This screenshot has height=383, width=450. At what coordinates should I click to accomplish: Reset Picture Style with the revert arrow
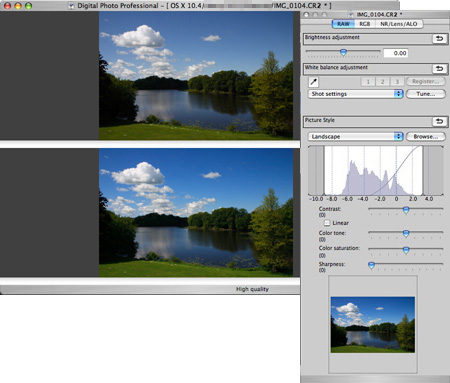click(x=440, y=121)
